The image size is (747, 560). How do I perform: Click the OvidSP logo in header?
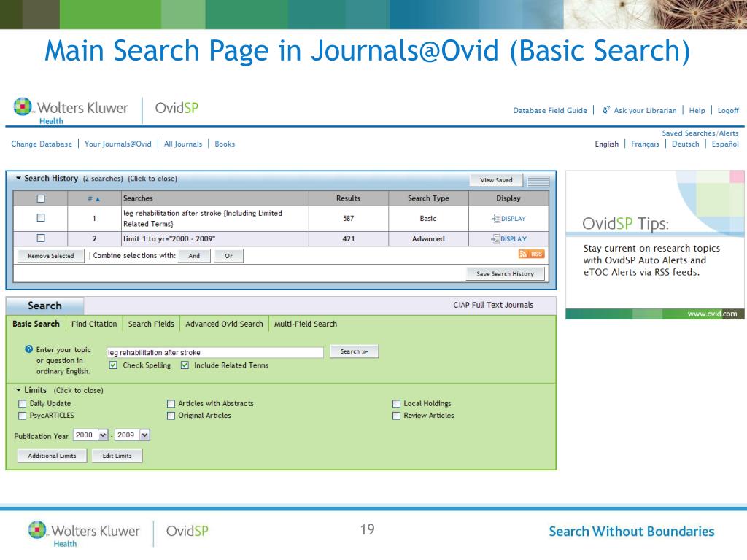click(x=177, y=108)
